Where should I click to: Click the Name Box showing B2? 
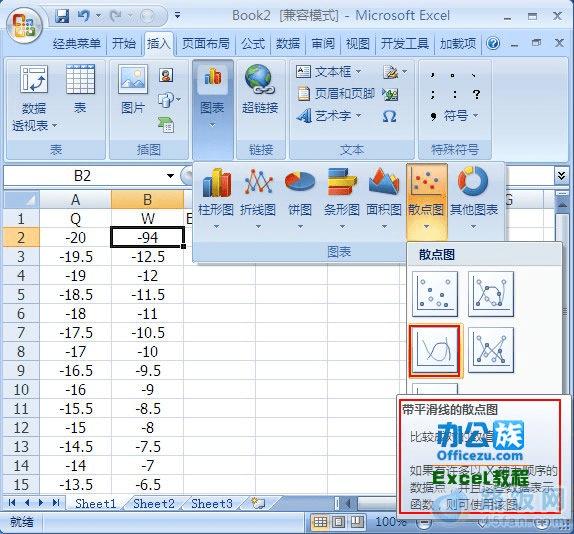[x=83, y=176]
